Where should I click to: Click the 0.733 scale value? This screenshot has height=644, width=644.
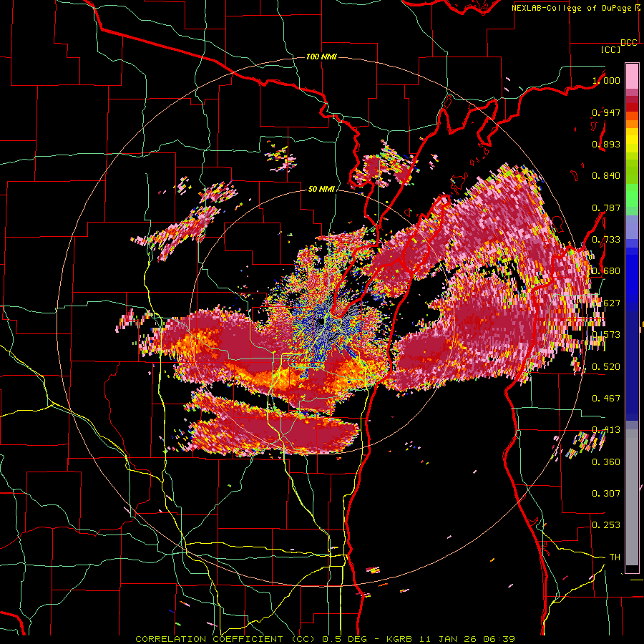(606, 240)
